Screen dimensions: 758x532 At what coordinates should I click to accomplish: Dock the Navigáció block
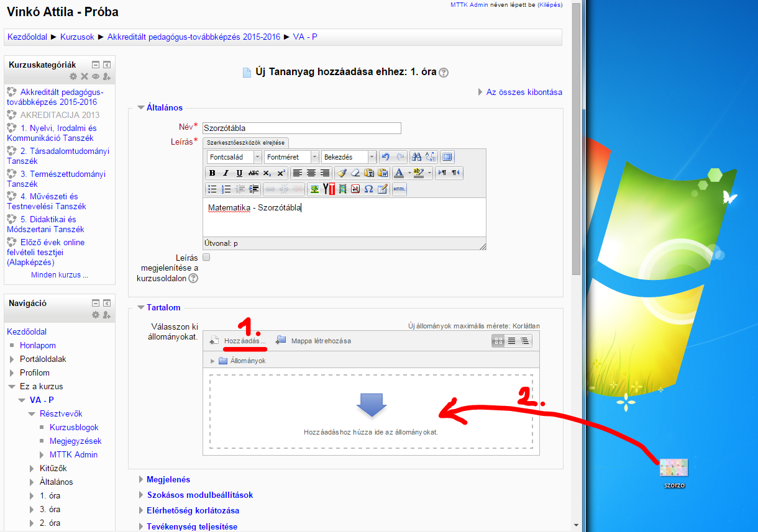coord(107,304)
